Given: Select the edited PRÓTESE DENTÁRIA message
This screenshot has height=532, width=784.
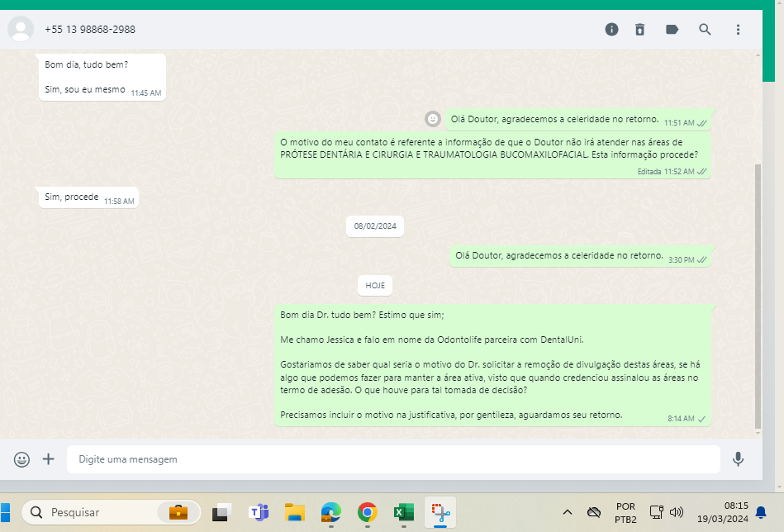Looking at the screenshot, I should coord(492,155).
